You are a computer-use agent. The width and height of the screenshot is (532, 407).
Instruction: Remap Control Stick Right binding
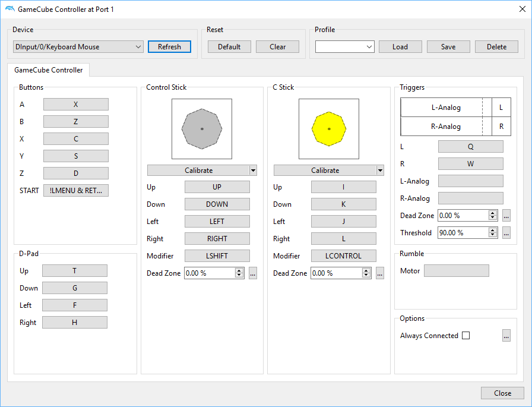point(217,239)
